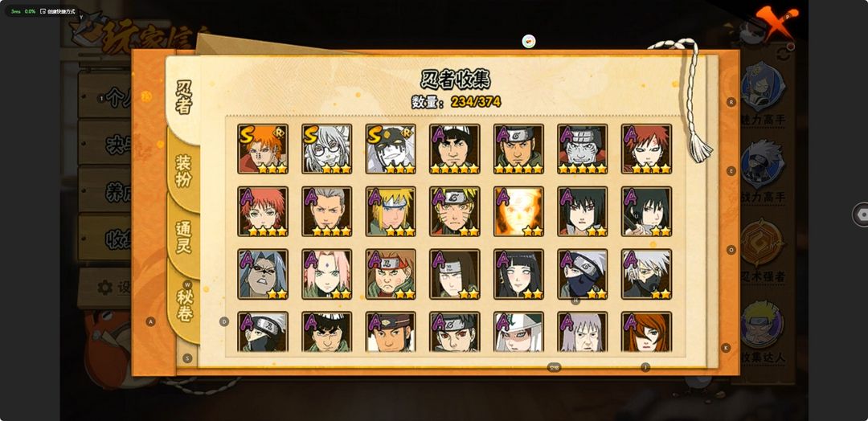This screenshot has width=868, height=421.
Task: Open the glowing Nine-Tails Chakra Naruto card
Action: (518, 211)
